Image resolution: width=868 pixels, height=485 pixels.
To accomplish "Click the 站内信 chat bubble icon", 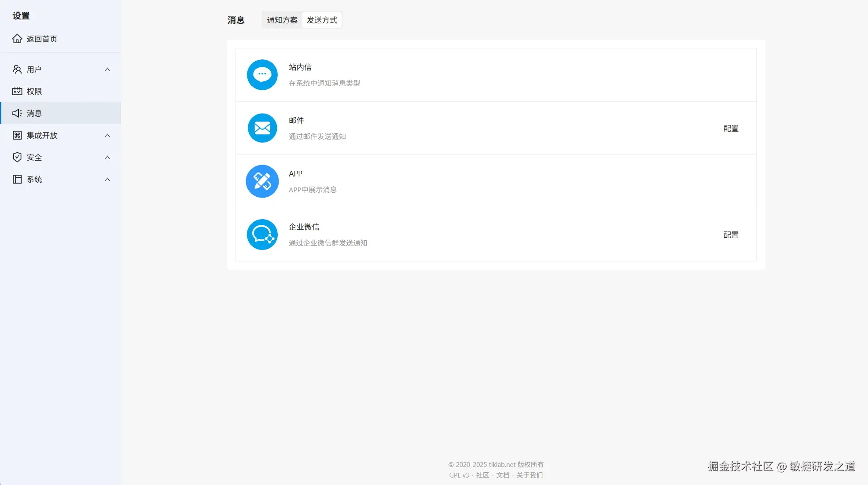I will 262,75.
